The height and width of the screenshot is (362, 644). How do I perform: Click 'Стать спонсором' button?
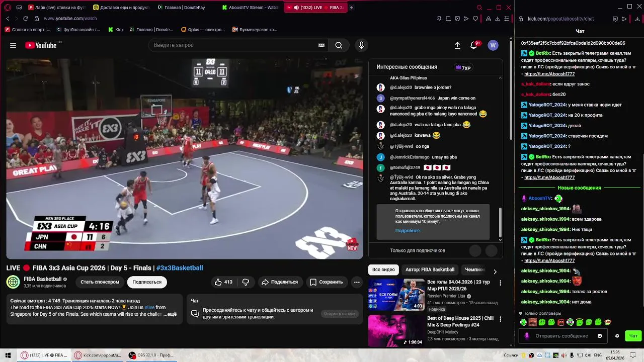100,282
